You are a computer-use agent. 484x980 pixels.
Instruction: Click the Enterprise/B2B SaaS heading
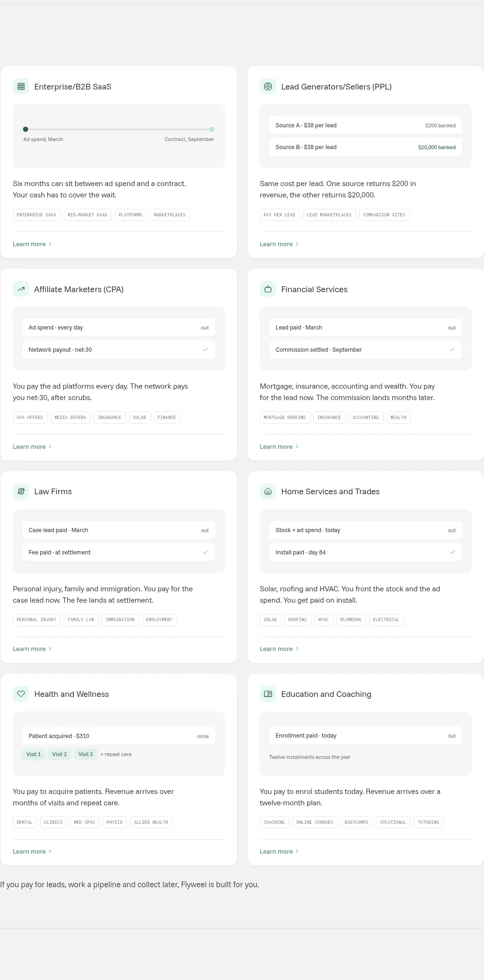(x=73, y=87)
